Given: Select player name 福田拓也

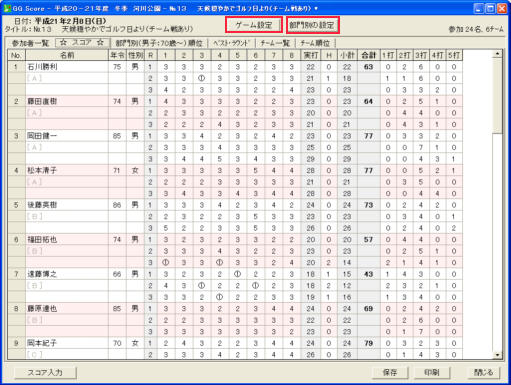Looking at the screenshot, I should point(42,240).
